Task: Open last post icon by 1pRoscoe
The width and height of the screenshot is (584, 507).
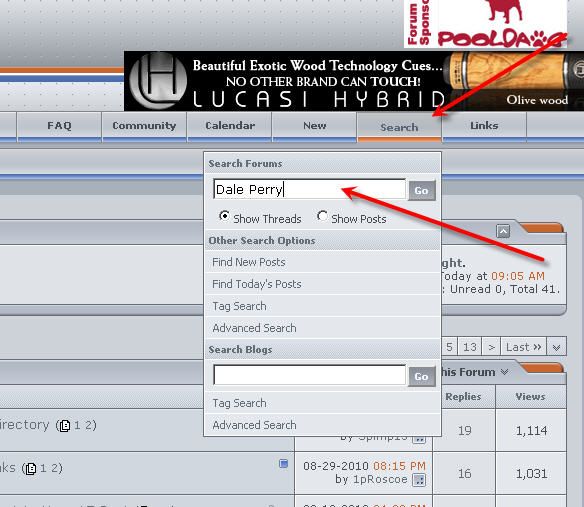Action: pyautogui.click(x=419, y=480)
